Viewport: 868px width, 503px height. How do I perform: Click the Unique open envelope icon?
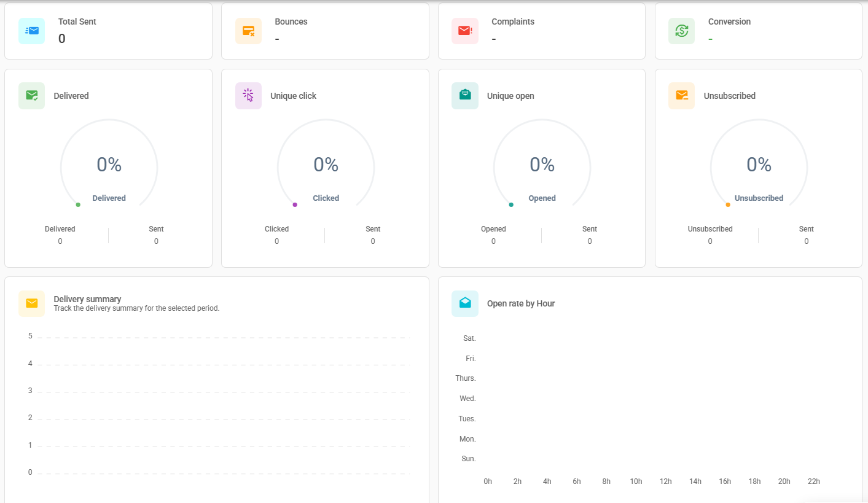465,96
